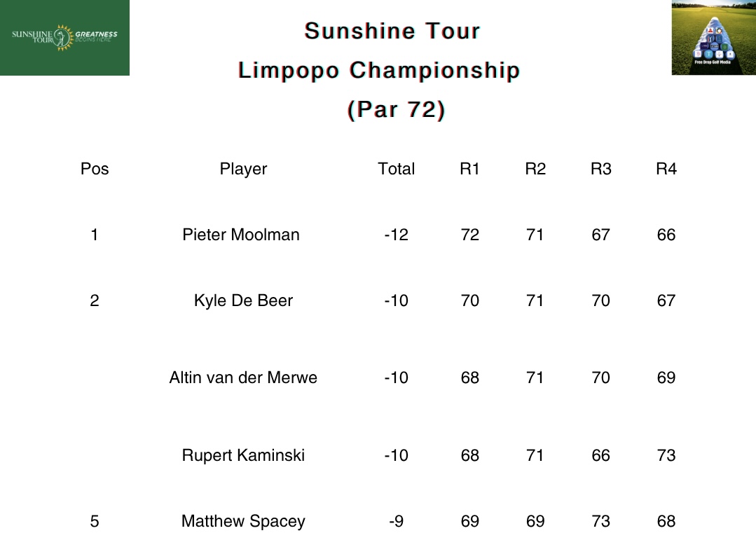The width and height of the screenshot is (756, 533).
Task: Click position number 5 in Pos column
Action: pos(95,521)
